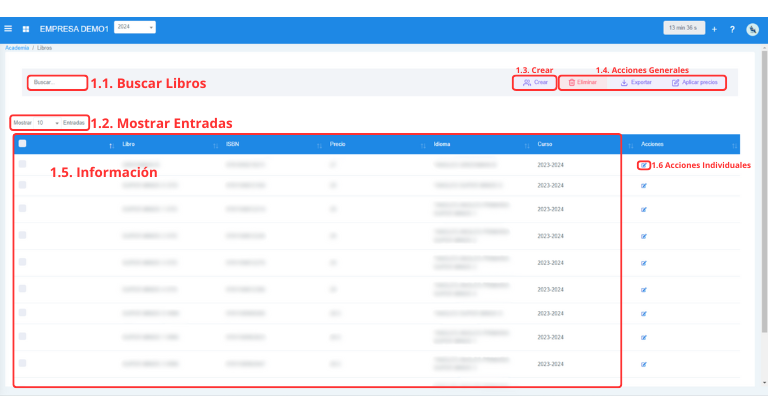The height and width of the screenshot is (413, 768).
Task: Click edit icon in third table row
Action: pyautogui.click(x=644, y=209)
